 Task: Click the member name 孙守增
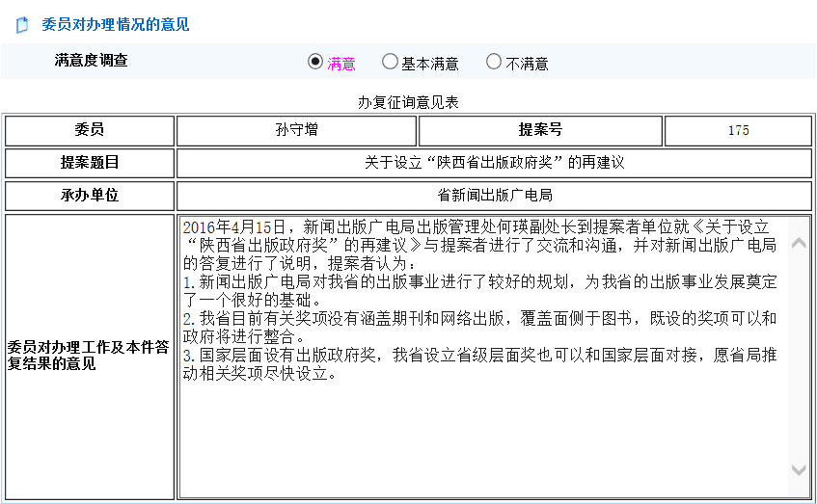(x=296, y=130)
